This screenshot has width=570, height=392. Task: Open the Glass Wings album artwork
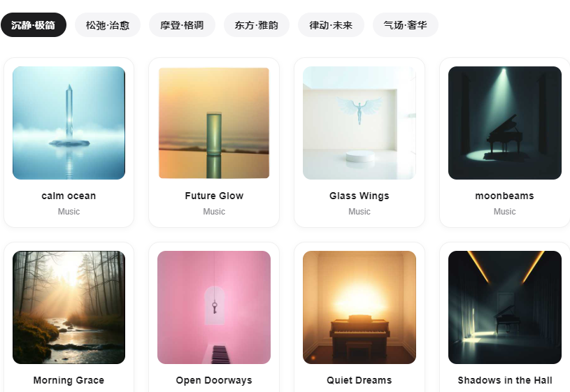tap(359, 123)
